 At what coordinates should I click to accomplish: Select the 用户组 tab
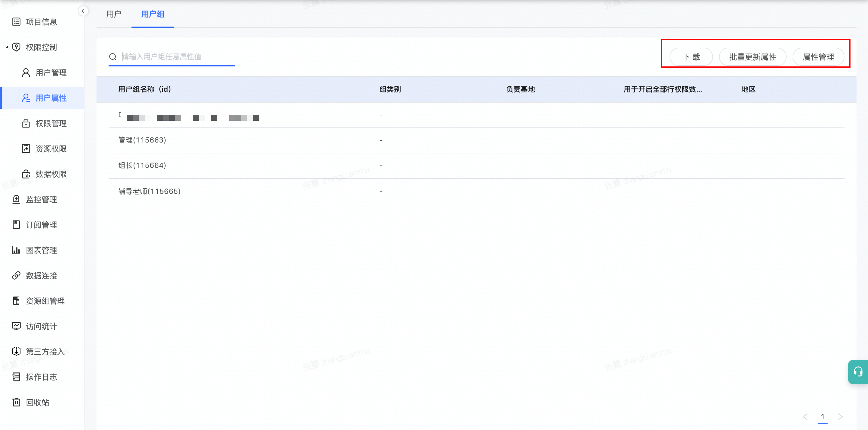153,14
